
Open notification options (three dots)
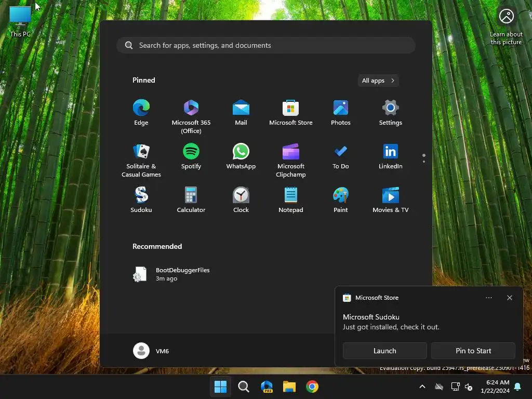(x=489, y=298)
